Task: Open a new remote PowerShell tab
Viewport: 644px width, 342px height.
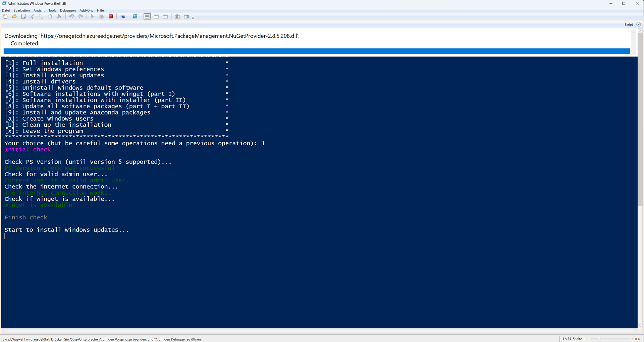Action: click(x=123, y=16)
